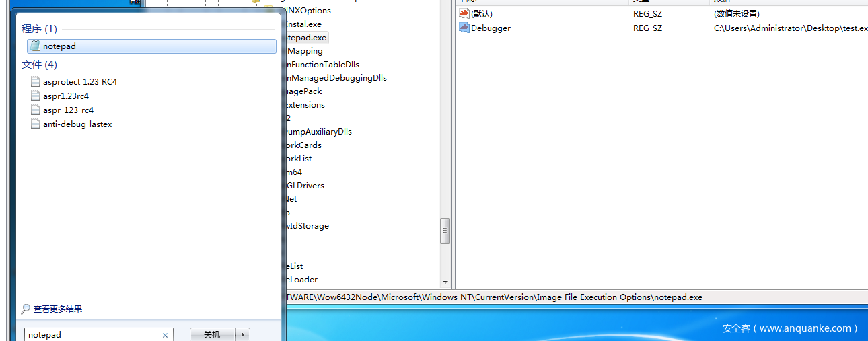Click the registry tree scroll down arrow
Image resolution: width=868 pixels, height=341 pixels.
445,282
